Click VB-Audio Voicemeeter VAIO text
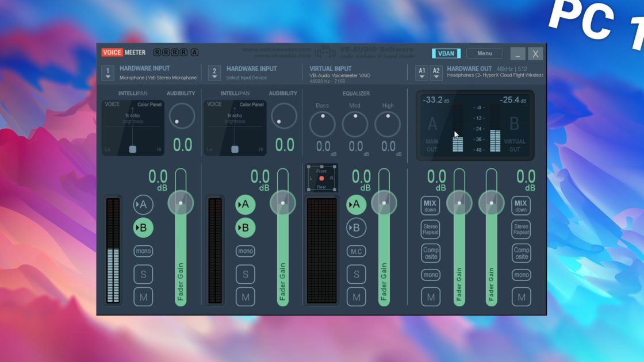 coord(340,75)
